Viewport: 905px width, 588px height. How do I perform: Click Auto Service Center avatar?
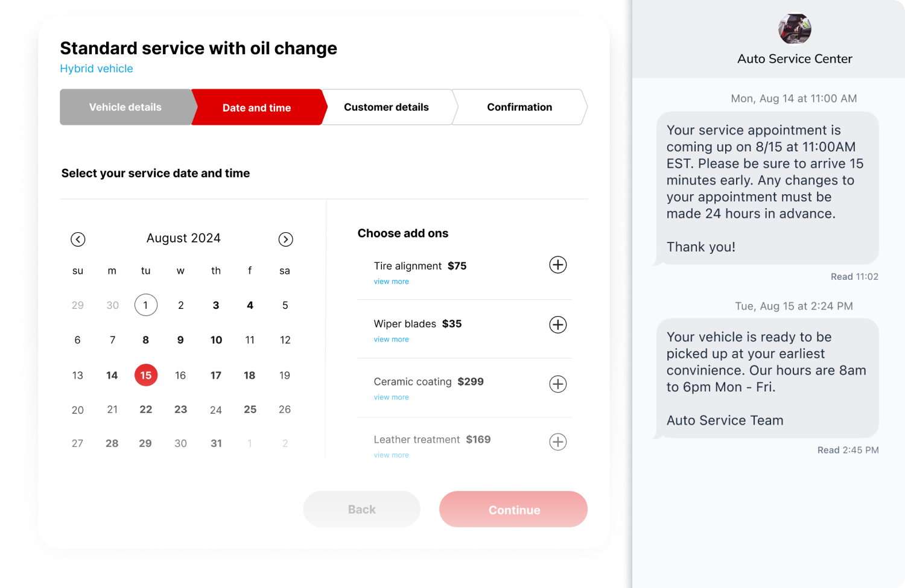(795, 29)
